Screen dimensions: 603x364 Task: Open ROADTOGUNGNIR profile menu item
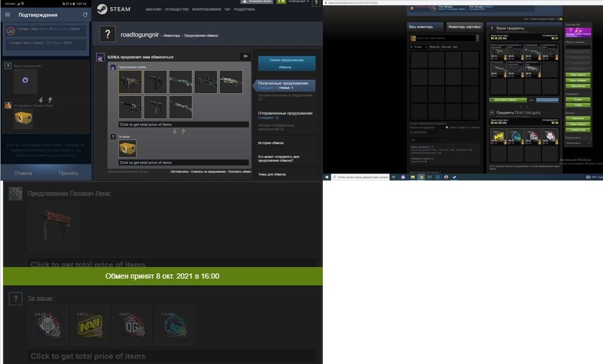pyautogui.click(x=207, y=10)
